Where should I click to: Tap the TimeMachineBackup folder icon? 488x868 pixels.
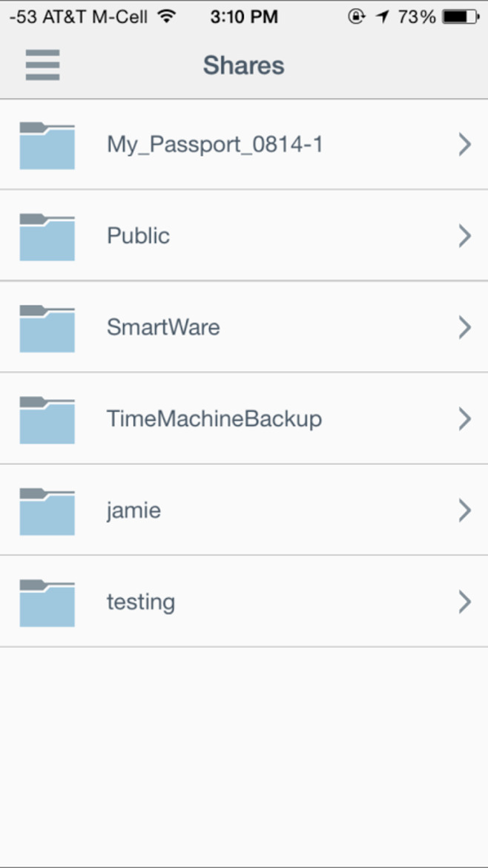coord(47,420)
